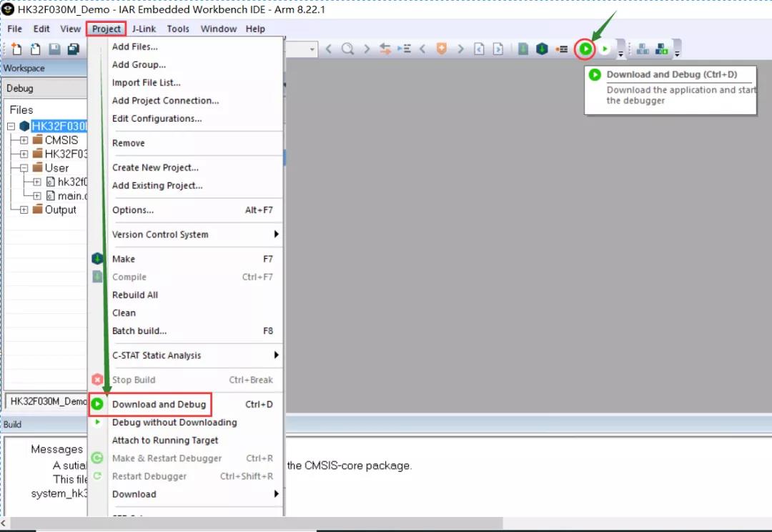Choose Add Files... from the Project menu
Screen dimensions: 772x532
pyautogui.click(x=186, y=46)
